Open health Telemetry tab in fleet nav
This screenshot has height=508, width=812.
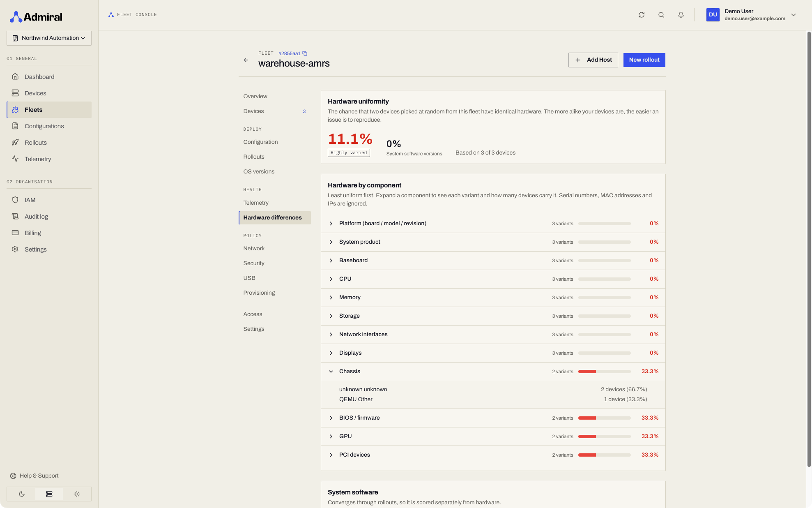click(274, 203)
